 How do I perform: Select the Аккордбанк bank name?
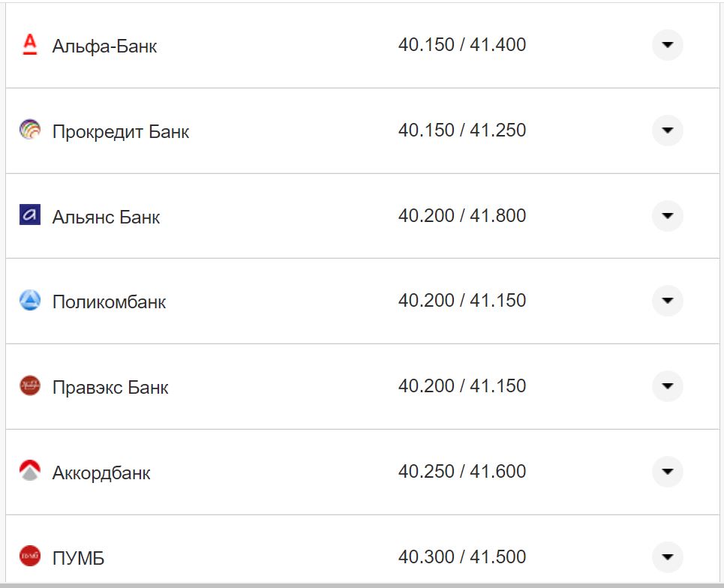(x=101, y=473)
